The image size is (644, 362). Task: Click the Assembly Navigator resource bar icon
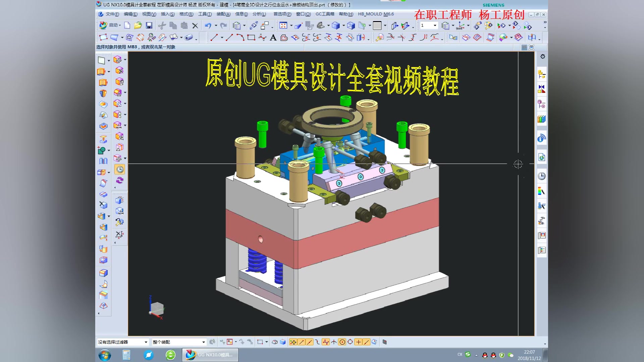tap(542, 74)
